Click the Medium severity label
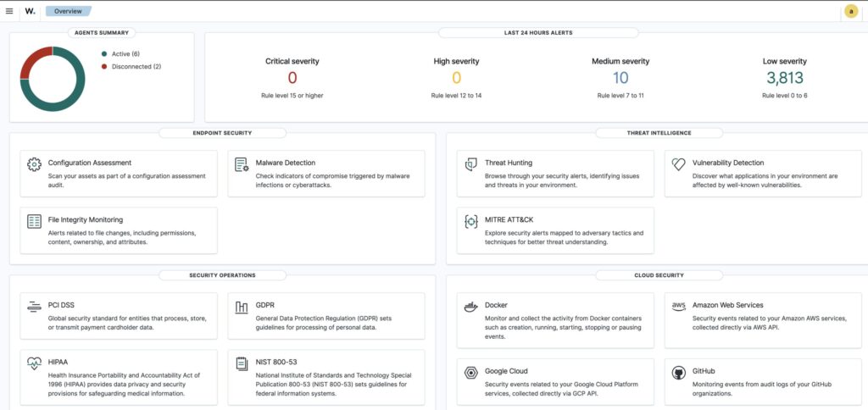The height and width of the screenshot is (410, 868). pos(620,62)
